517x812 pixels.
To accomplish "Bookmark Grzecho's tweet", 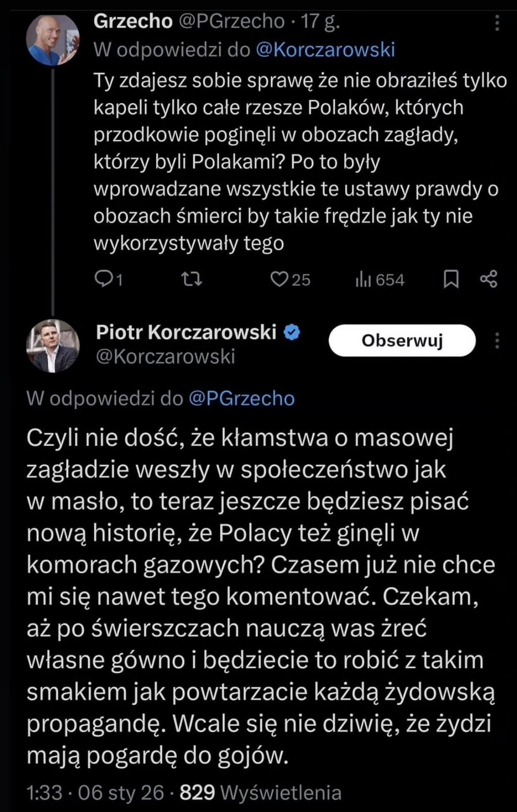I will pyautogui.click(x=451, y=279).
